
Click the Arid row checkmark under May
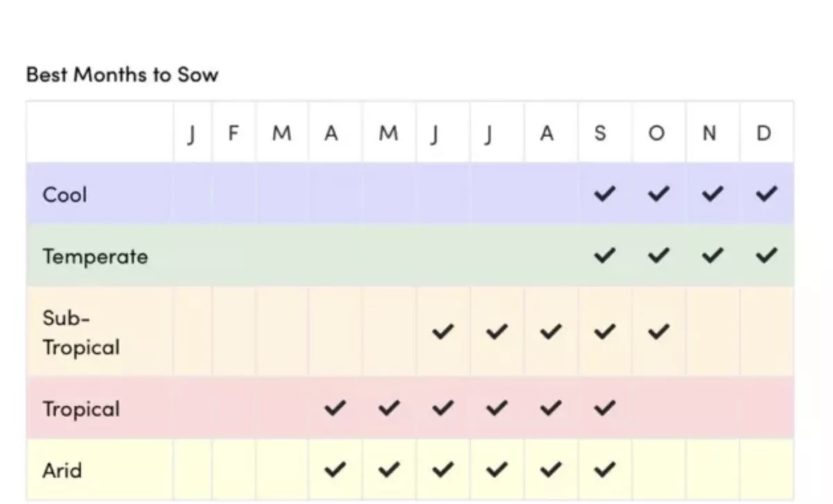[389, 470]
